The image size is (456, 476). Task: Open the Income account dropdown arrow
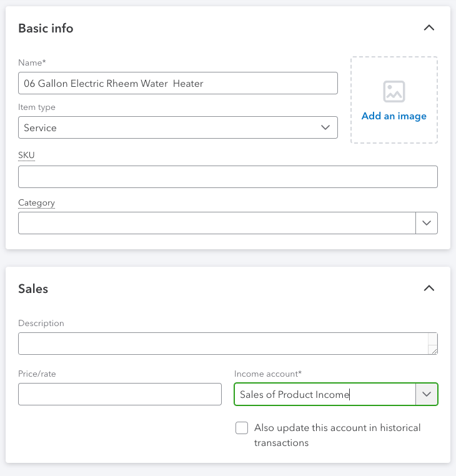(427, 394)
